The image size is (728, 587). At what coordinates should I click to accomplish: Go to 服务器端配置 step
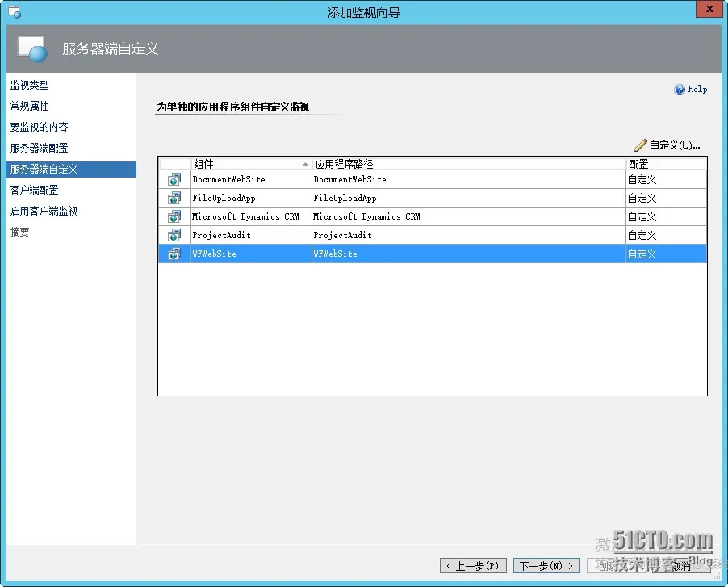(40, 148)
